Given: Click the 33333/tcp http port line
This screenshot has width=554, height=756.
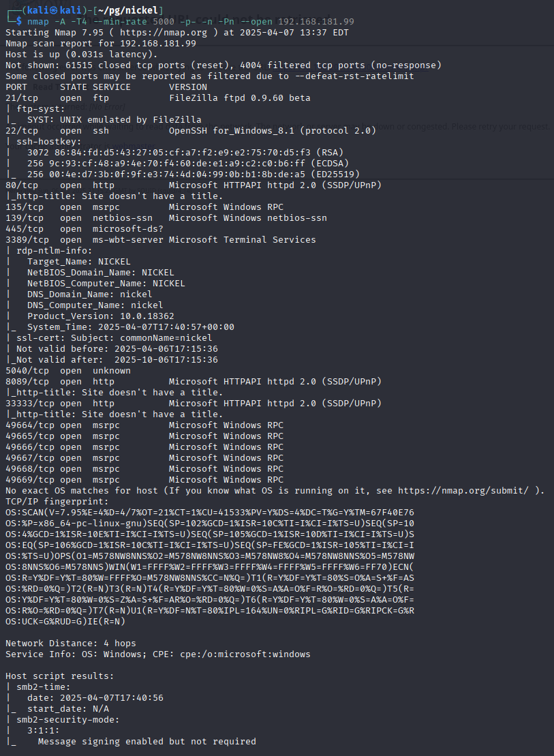Looking at the screenshot, I should click(194, 403).
